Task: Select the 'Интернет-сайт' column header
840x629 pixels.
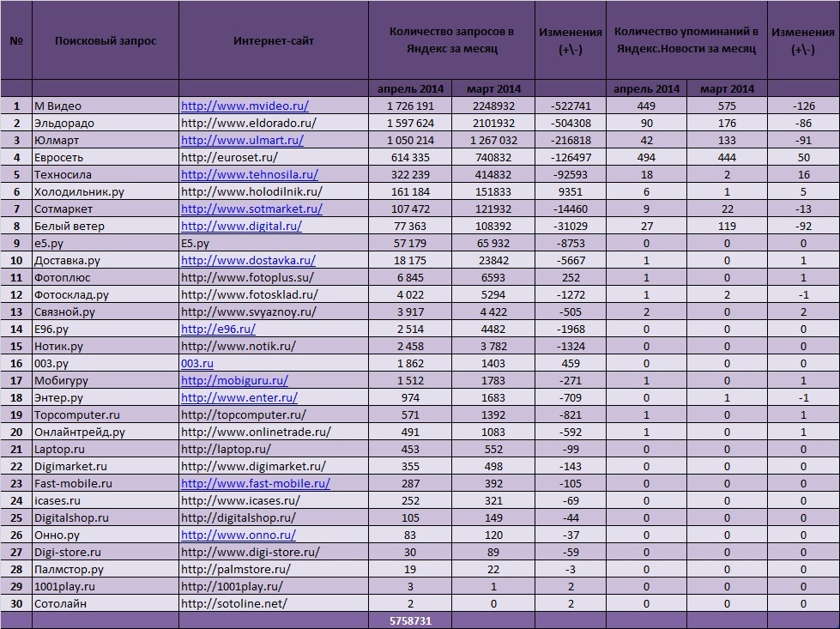Action: tap(274, 40)
